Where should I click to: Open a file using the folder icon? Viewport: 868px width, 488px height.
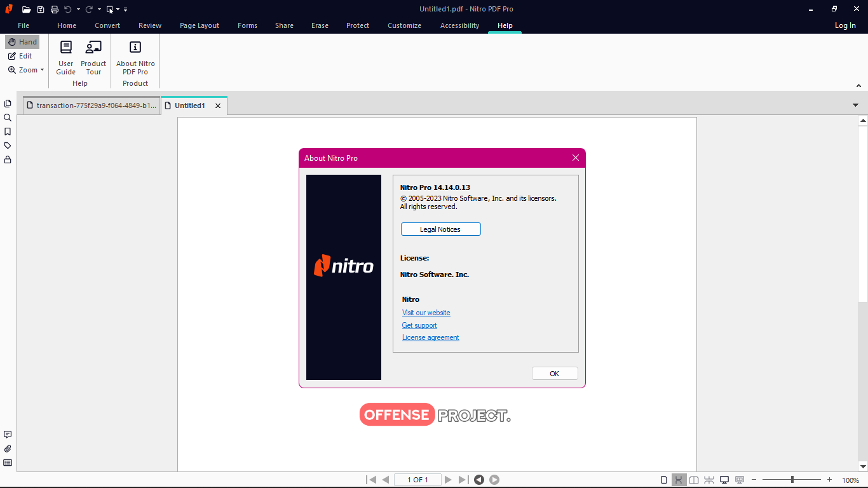(26, 10)
